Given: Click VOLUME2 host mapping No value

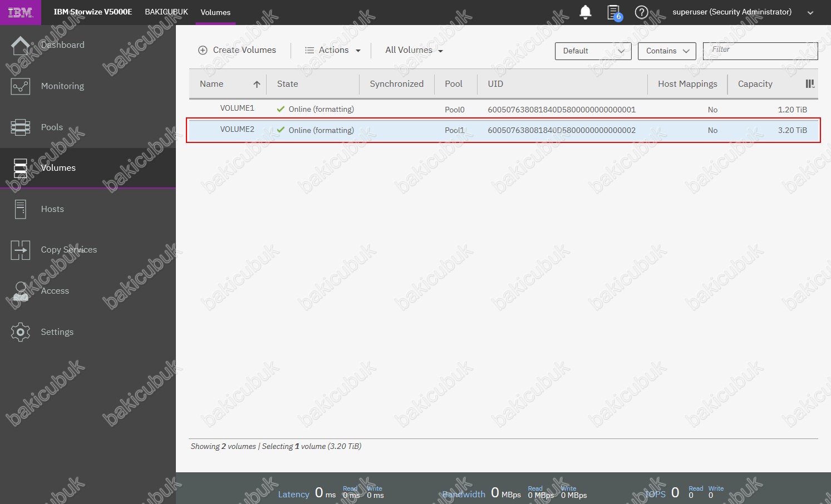Looking at the screenshot, I should 712,130.
